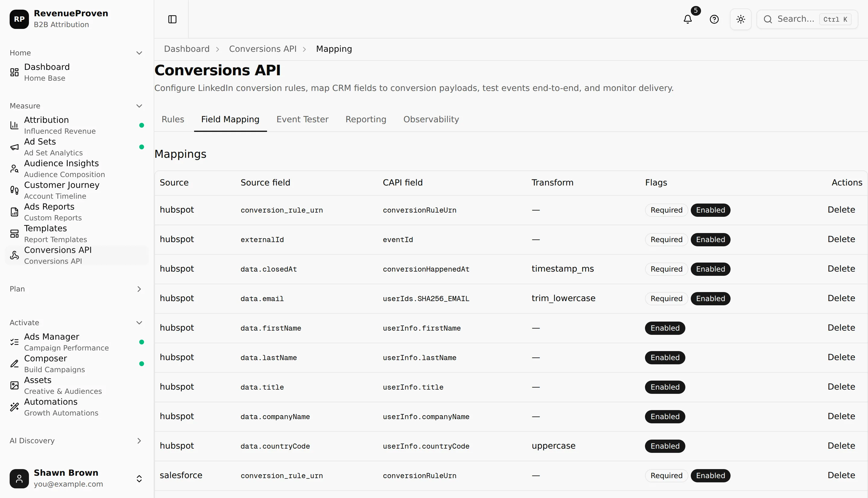
Task: Delete the data.closedAt mapping row
Action: click(x=841, y=269)
